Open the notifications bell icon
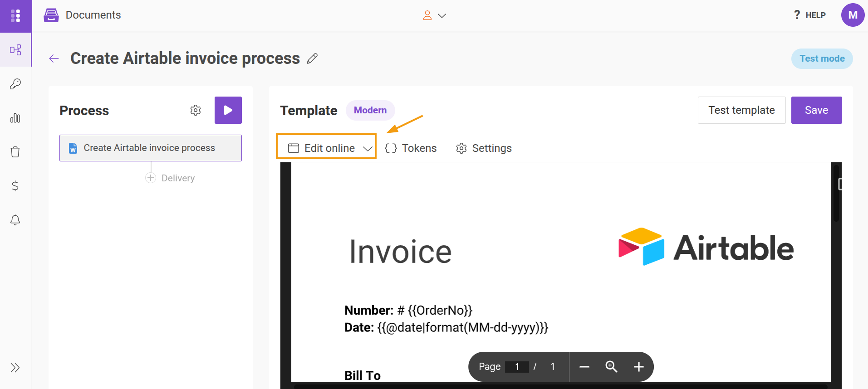This screenshot has width=868, height=389. coord(15,220)
